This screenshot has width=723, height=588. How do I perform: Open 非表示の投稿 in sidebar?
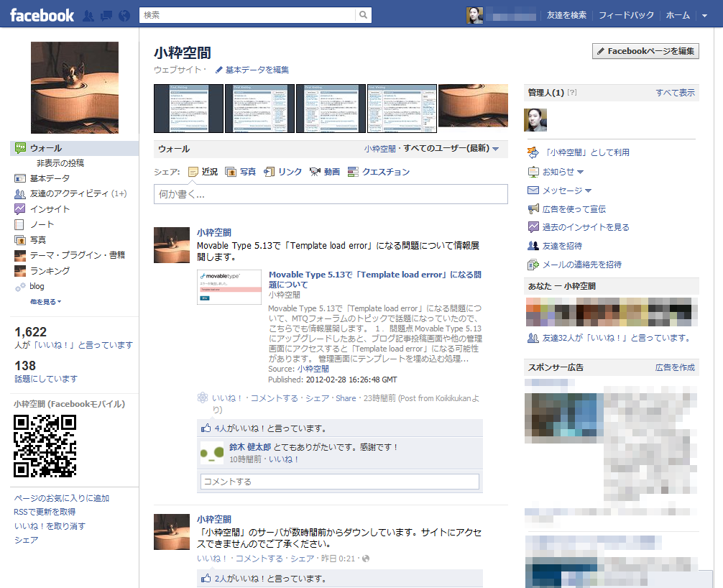pos(60,163)
